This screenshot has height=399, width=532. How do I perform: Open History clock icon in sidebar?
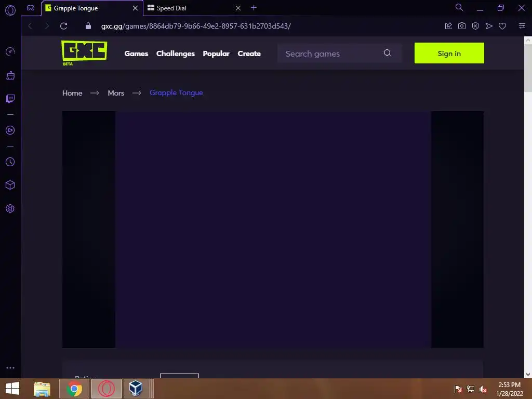point(10,162)
